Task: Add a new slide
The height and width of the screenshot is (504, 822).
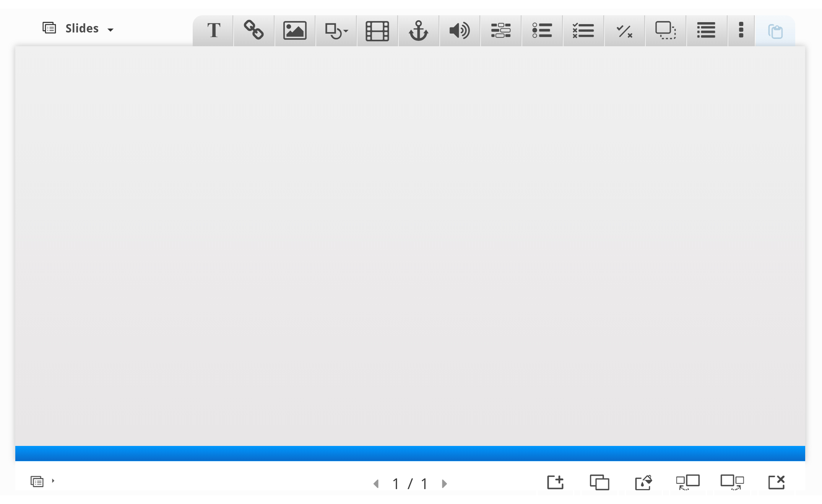Action: coord(555,482)
